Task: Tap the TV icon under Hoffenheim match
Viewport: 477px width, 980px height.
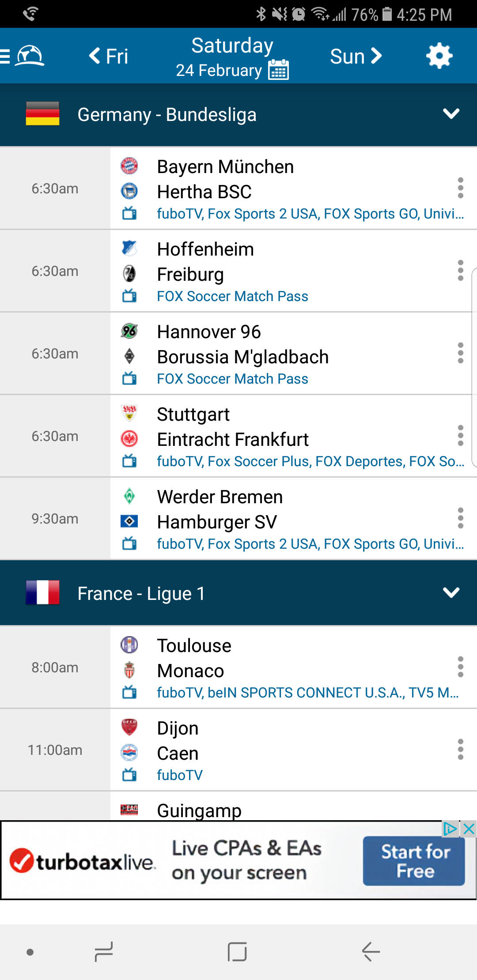Action: click(x=129, y=296)
